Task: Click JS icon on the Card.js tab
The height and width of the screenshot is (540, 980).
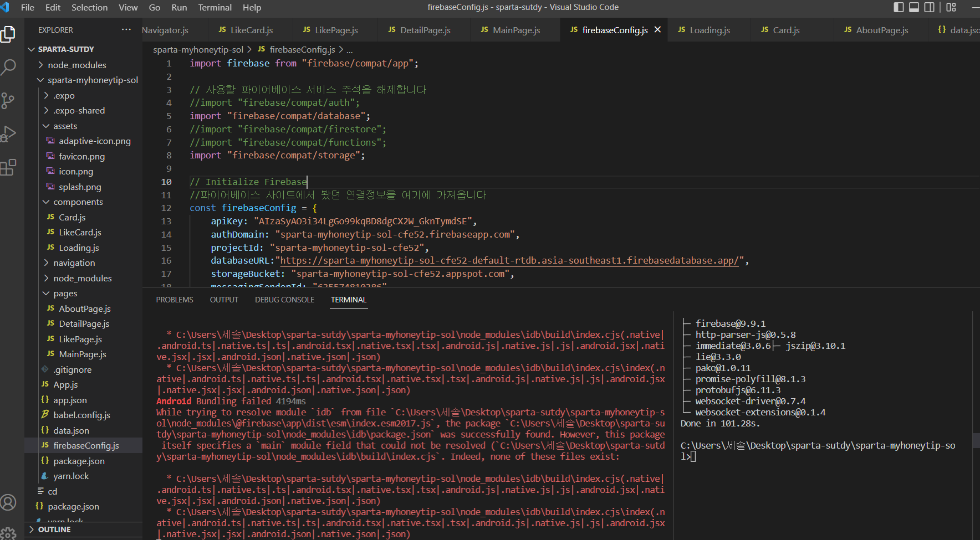Action: pyautogui.click(x=764, y=29)
